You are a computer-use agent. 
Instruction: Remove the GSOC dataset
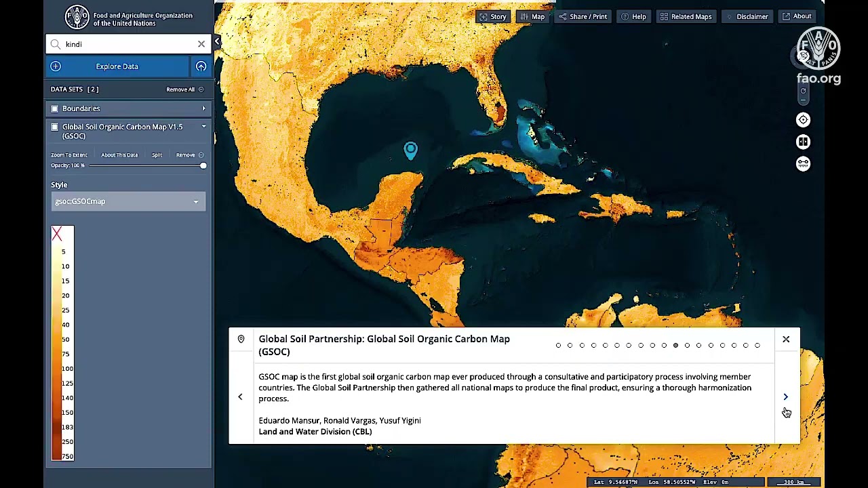tap(185, 155)
